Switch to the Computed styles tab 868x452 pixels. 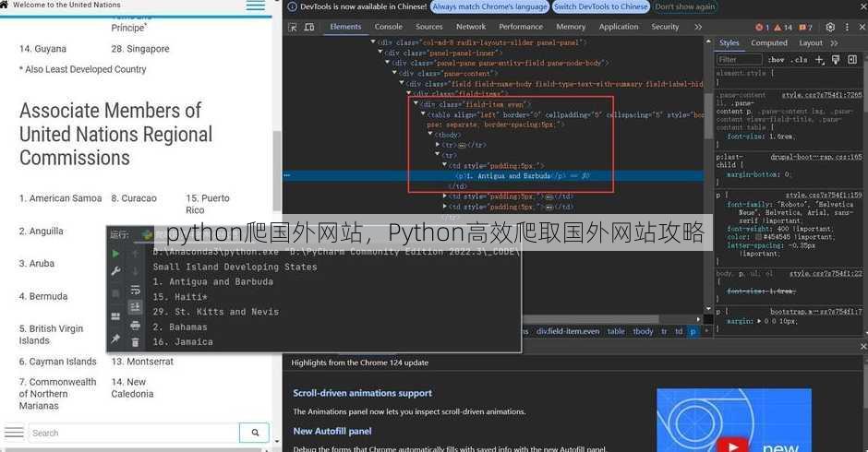(769, 43)
